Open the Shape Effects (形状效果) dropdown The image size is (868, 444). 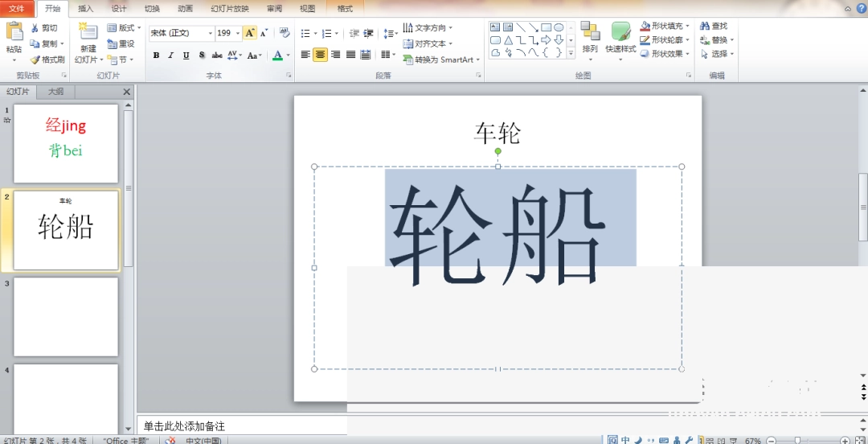665,54
